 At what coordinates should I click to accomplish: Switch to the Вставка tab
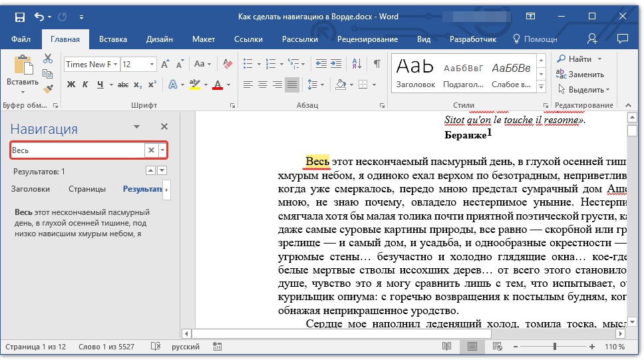point(113,39)
